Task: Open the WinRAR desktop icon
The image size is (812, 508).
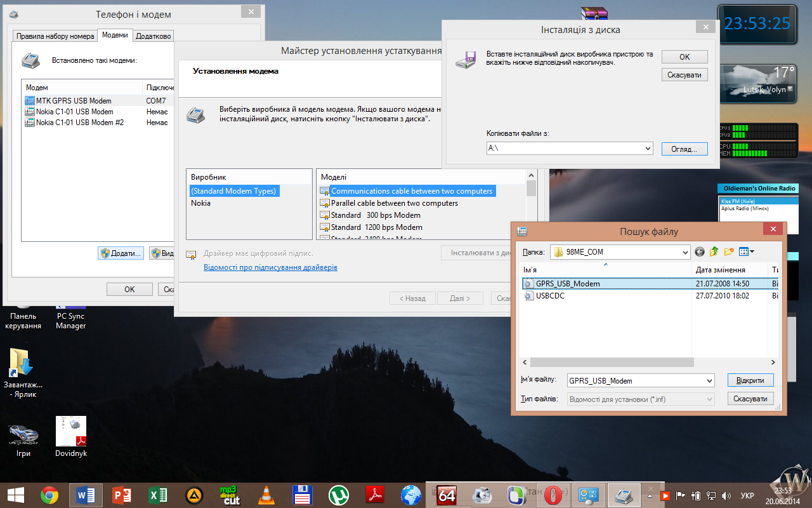Action: point(594,14)
